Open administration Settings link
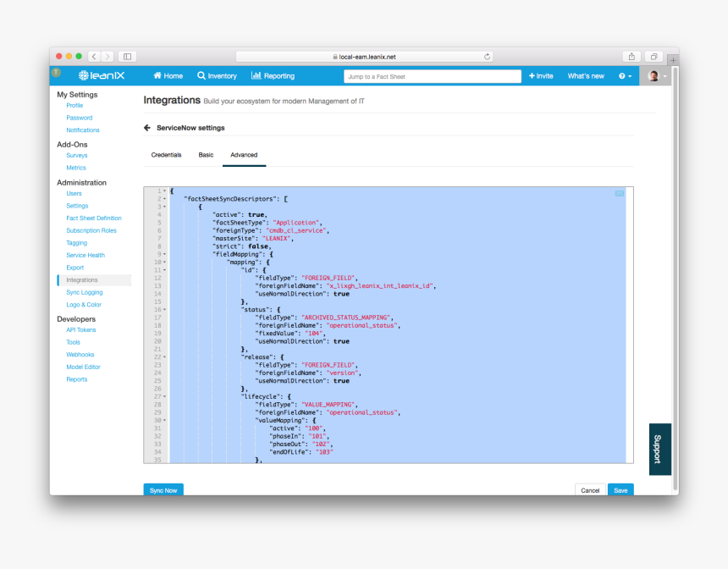 [77, 206]
